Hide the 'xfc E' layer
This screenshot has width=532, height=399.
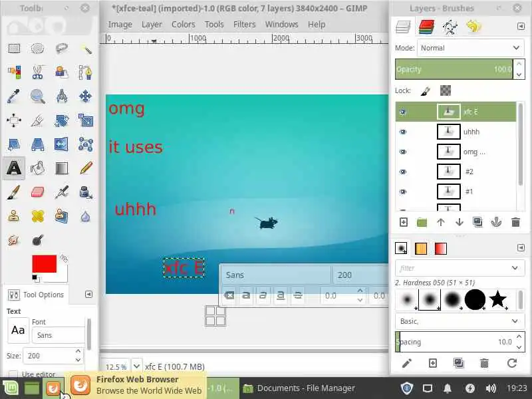click(x=403, y=112)
